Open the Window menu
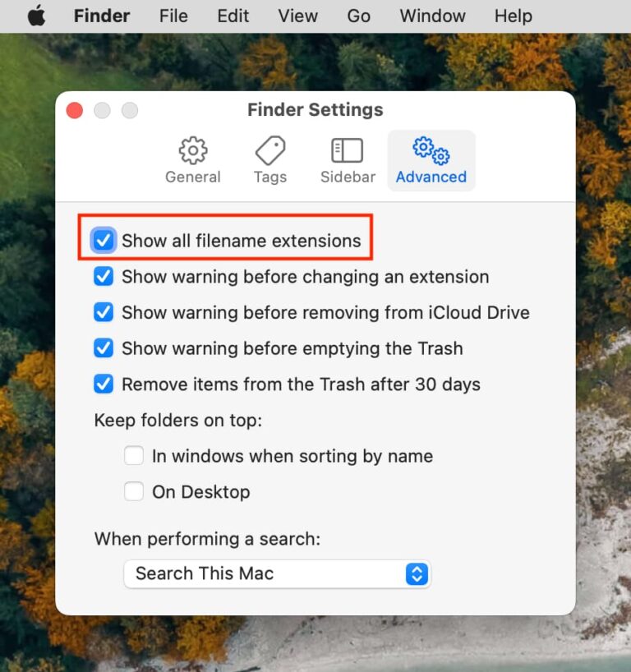The width and height of the screenshot is (631, 672). click(x=432, y=16)
